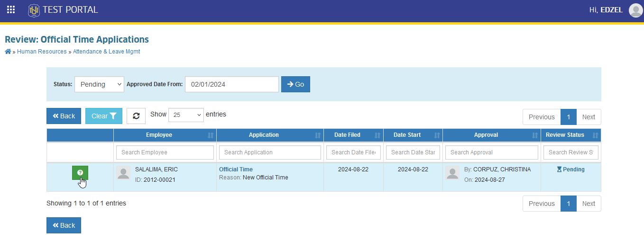The width and height of the screenshot is (644, 249).
Task: Click Christina Corpuz approver photo
Action: [x=453, y=173]
